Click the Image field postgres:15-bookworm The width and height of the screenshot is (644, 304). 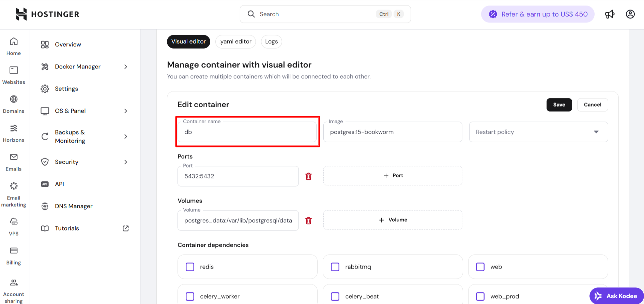393,132
